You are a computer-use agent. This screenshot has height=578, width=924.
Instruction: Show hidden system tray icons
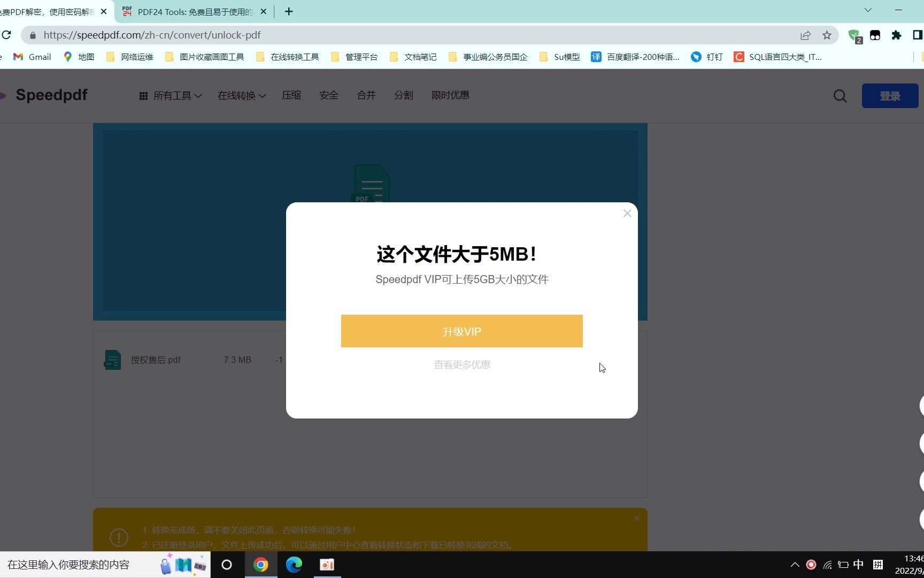click(795, 565)
